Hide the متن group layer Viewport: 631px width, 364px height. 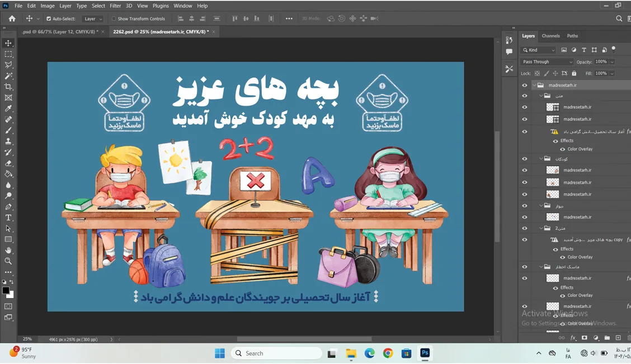tap(524, 96)
